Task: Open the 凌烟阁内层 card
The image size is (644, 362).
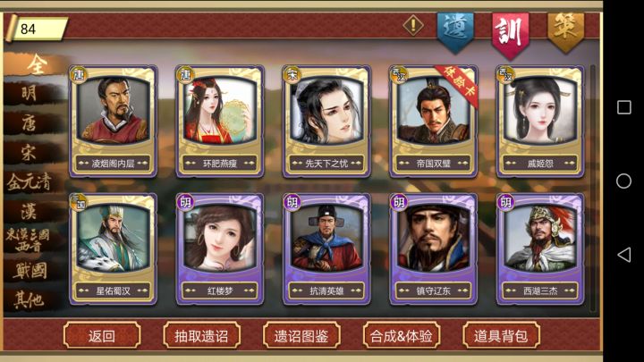Action: (113, 122)
